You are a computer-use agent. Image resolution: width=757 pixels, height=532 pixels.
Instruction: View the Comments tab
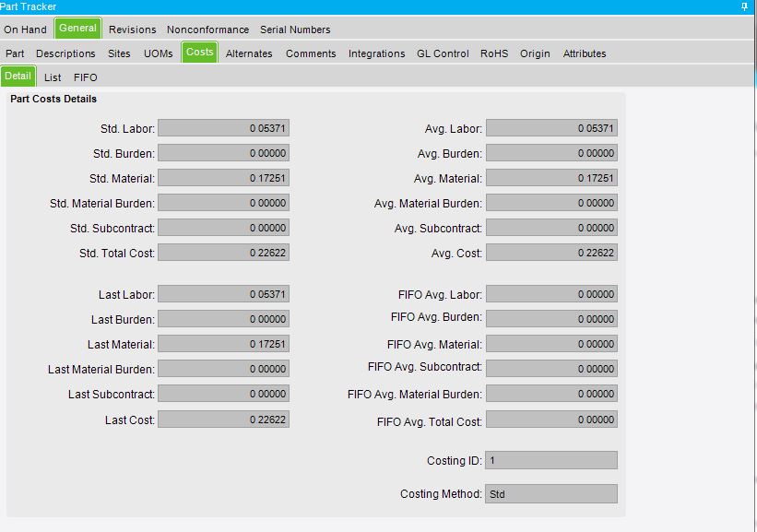[x=311, y=53]
